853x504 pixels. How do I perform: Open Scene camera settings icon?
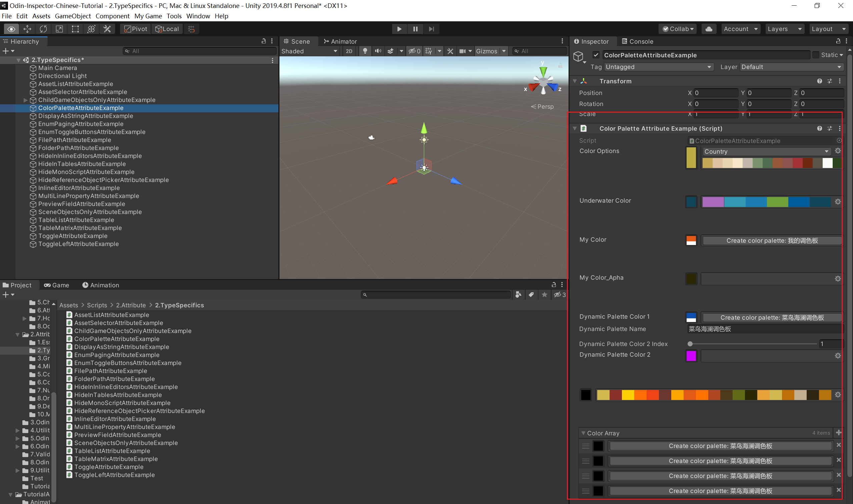point(462,51)
